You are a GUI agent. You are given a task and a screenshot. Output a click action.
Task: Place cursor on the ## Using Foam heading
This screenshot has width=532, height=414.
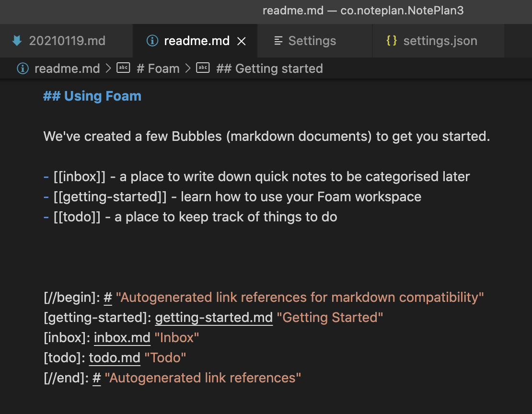[92, 96]
